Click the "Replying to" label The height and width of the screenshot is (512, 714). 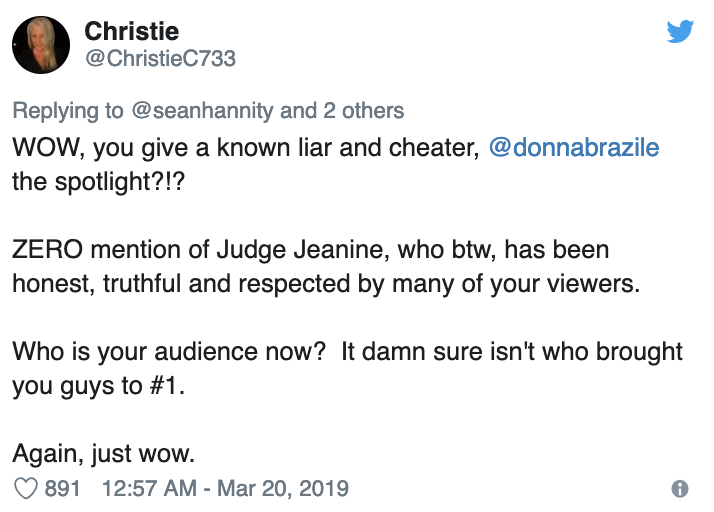(68, 110)
